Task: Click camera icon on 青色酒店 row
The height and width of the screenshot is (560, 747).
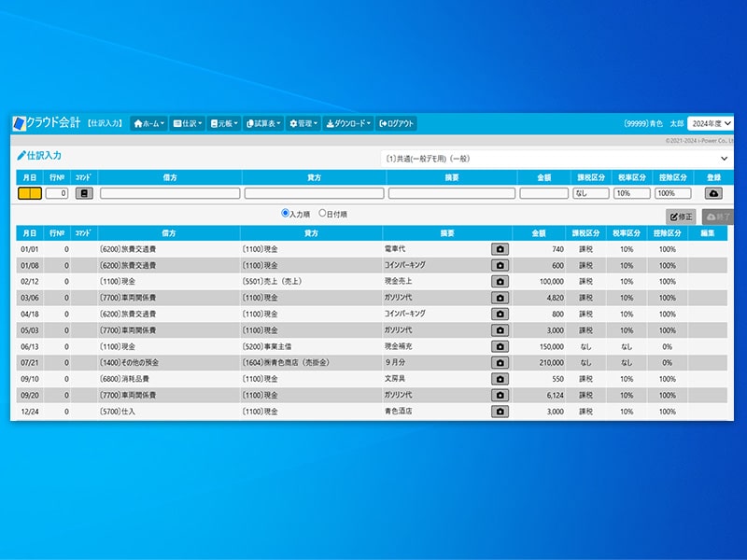Action: (x=500, y=411)
